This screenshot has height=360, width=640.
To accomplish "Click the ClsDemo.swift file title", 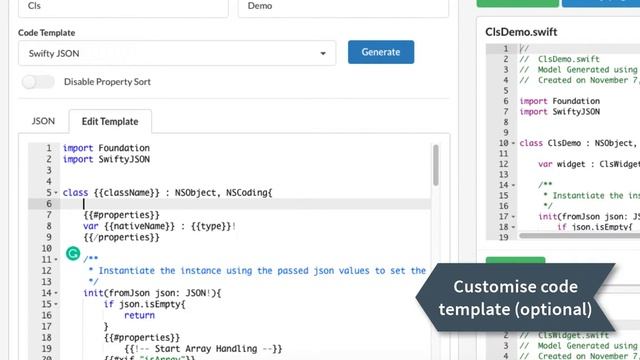I will point(521,32).
